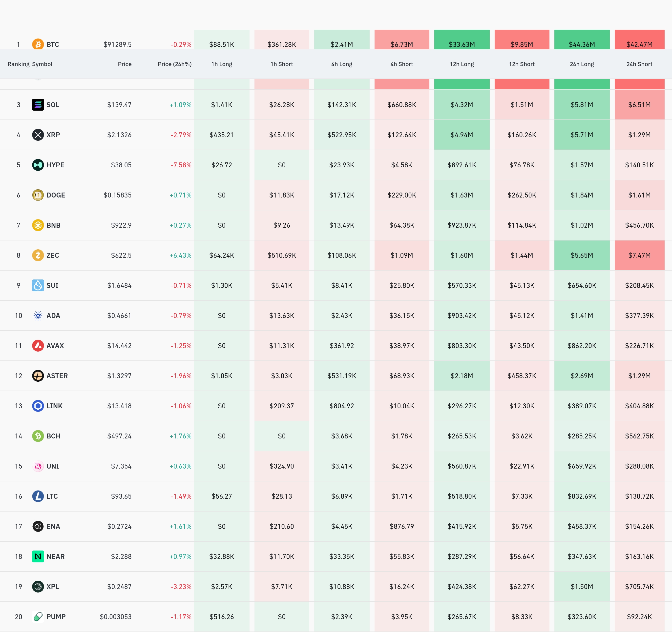This screenshot has height=632, width=672.
Task: Click the Solana SOL coin icon
Action: pyautogui.click(x=38, y=105)
